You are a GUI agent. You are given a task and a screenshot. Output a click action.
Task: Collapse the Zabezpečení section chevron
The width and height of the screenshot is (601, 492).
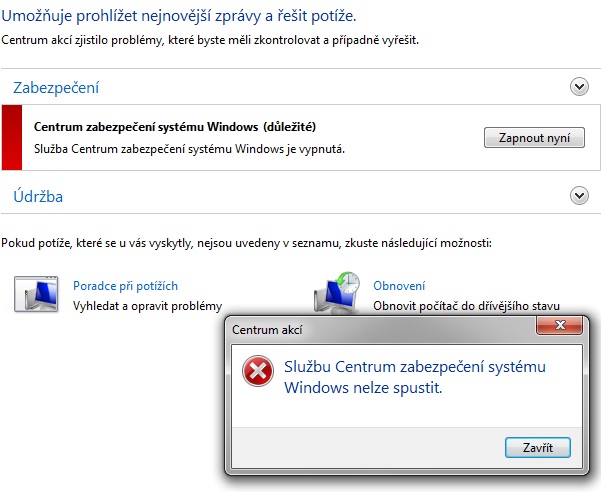click(578, 87)
